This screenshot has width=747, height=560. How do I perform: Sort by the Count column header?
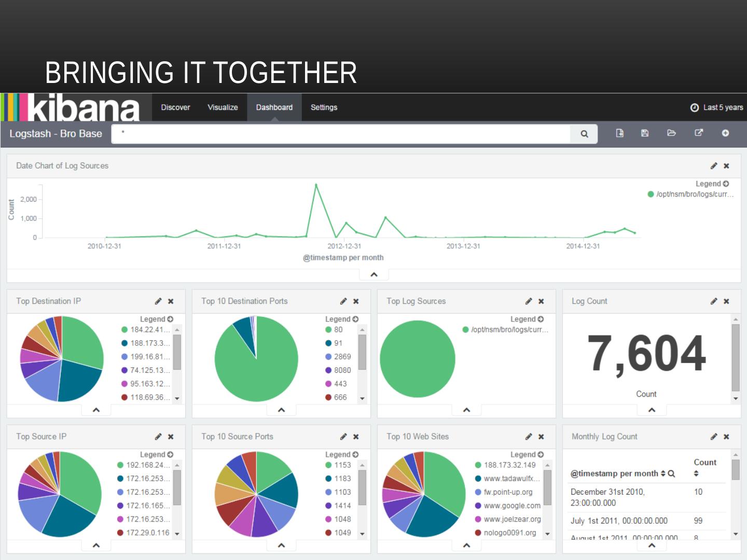coord(705,467)
